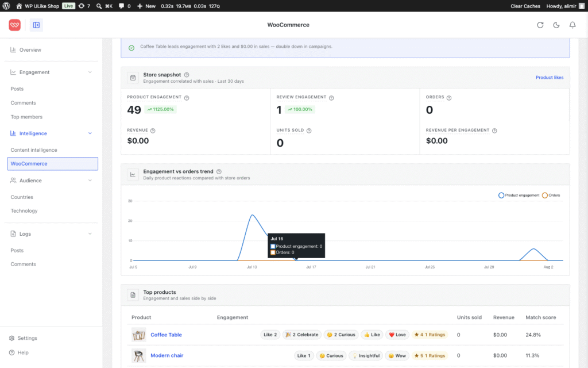Image resolution: width=588 pixels, height=368 pixels.
Task: Open the Product likes link
Action: tap(550, 78)
